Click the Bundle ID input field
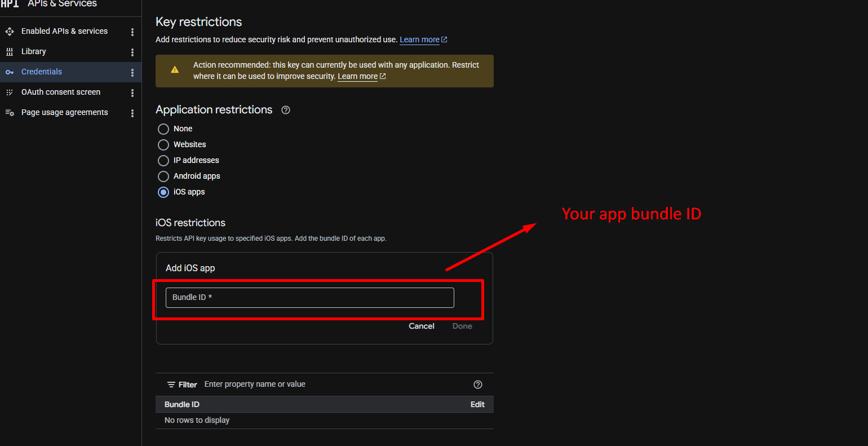Image resolution: width=868 pixels, height=446 pixels. pos(309,298)
